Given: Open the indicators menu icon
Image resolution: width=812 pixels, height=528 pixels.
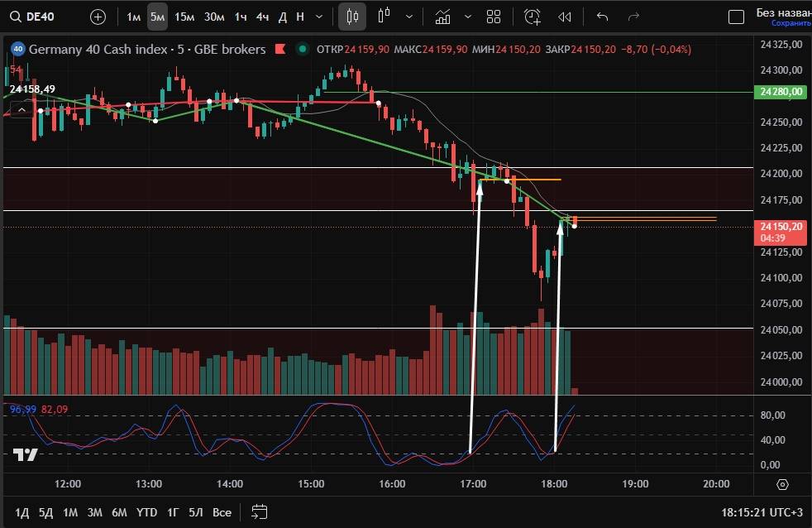Looking at the screenshot, I should [x=442, y=17].
